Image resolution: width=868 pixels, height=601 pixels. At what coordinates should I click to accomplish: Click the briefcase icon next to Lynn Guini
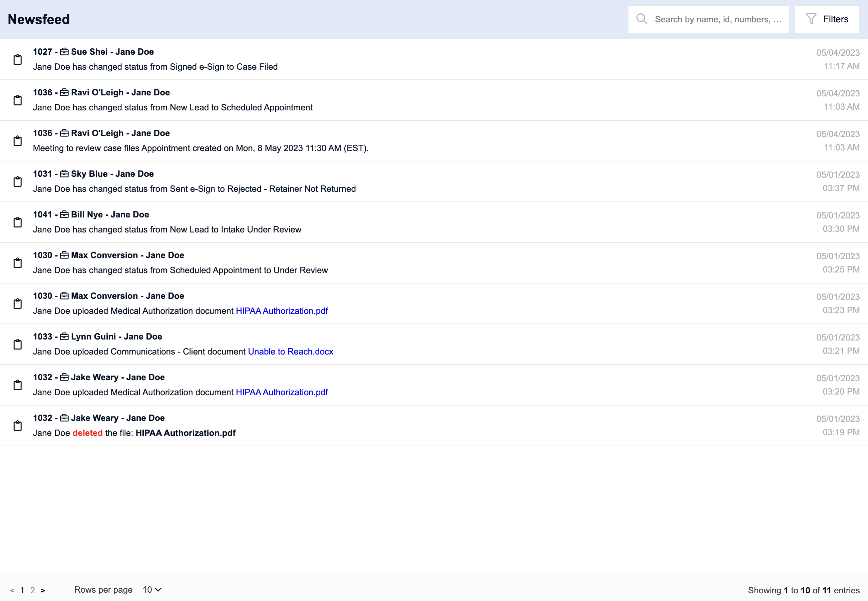click(x=64, y=336)
